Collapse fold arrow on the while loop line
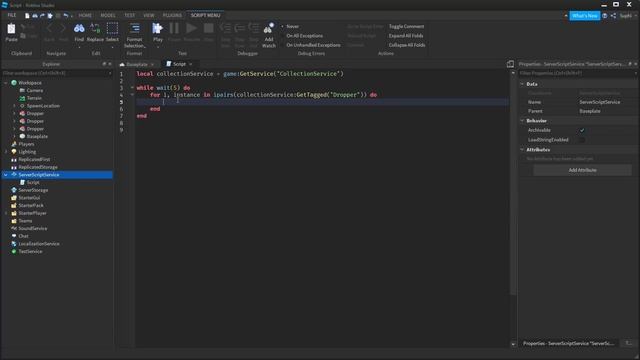Image resolution: width=640 pixels, height=360 pixels. pos(132,87)
